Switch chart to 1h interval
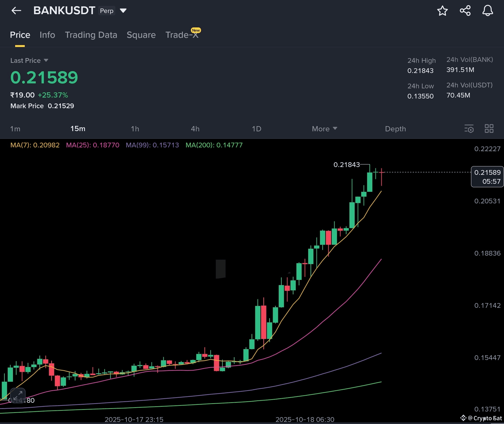The height and width of the screenshot is (424, 504). pyautogui.click(x=135, y=129)
